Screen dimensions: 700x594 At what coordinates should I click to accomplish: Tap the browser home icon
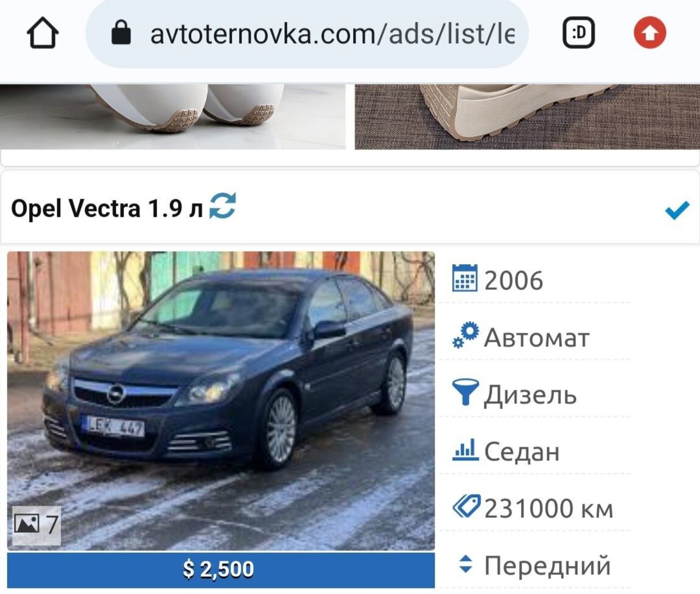(43, 33)
